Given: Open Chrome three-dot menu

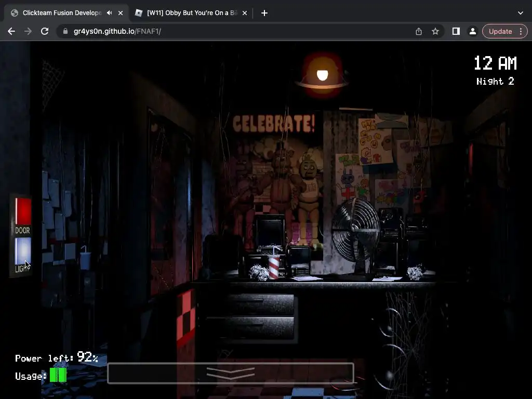Looking at the screenshot, I should pos(521,31).
